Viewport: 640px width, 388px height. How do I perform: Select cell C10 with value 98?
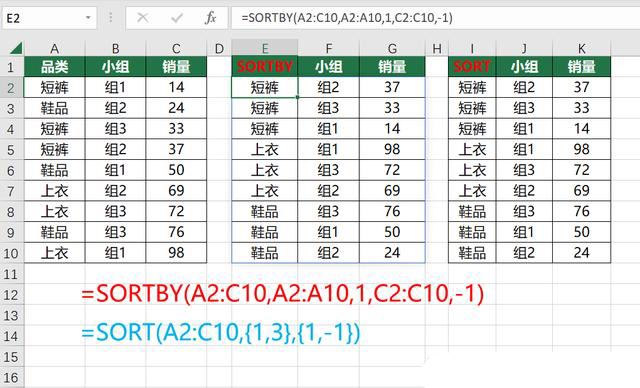click(176, 253)
